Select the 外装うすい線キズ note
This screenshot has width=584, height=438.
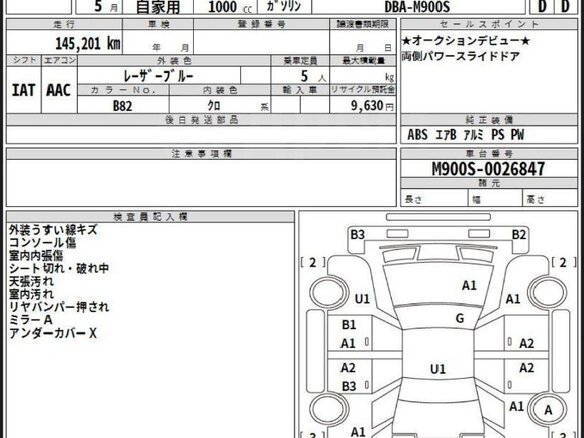pyautogui.click(x=53, y=230)
